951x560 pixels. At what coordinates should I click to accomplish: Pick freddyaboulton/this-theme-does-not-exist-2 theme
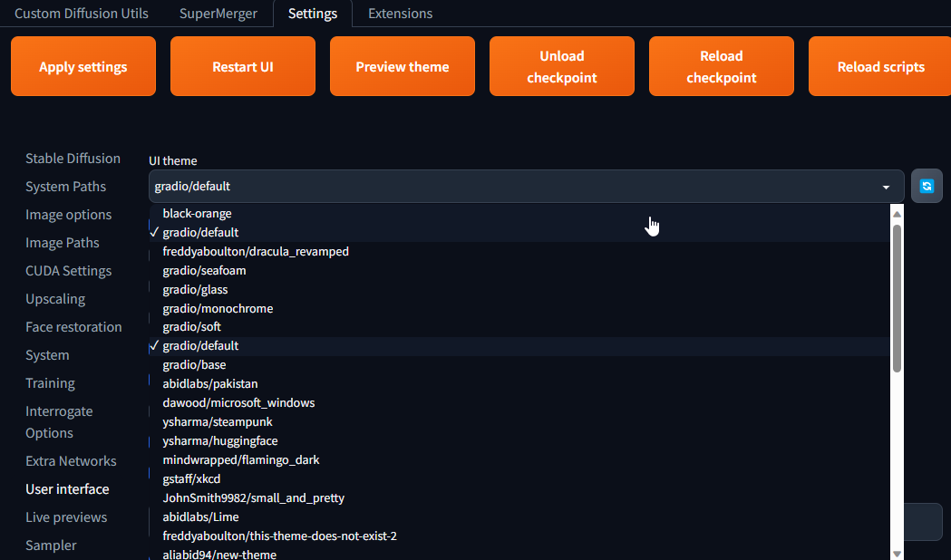(x=519, y=536)
